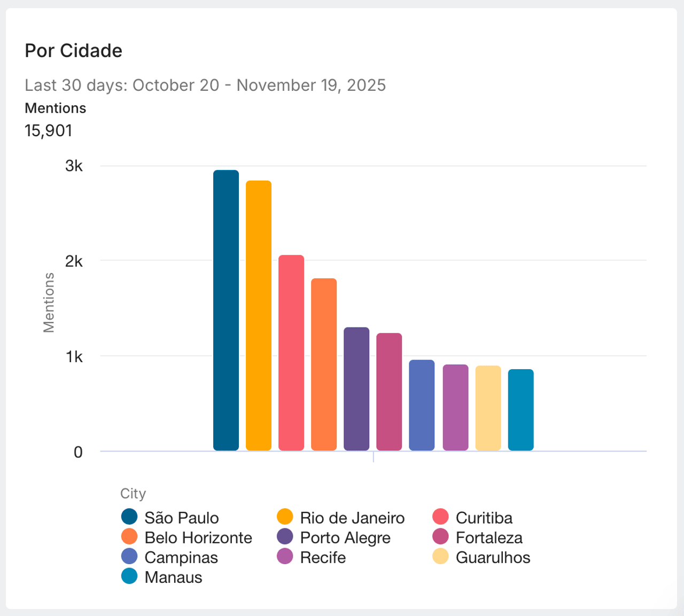This screenshot has height=616, width=684.
Task: Click the Fortaleza legend color circle
Action: click(440, 537)
